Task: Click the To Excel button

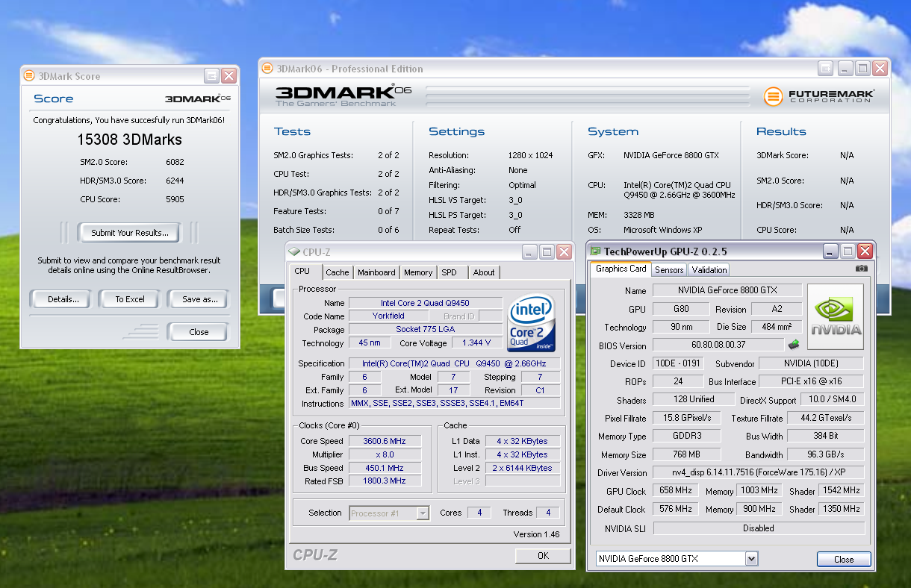Action: [130, 299]
